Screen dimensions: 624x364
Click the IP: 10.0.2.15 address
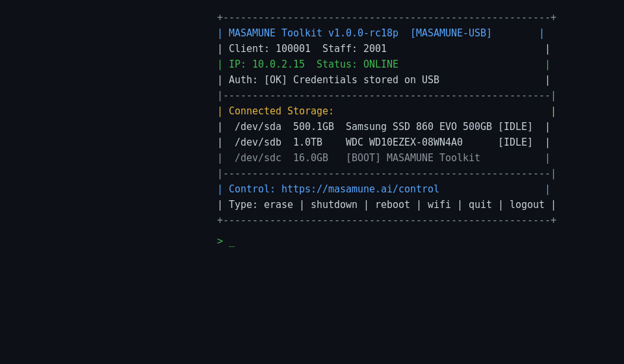266,64
